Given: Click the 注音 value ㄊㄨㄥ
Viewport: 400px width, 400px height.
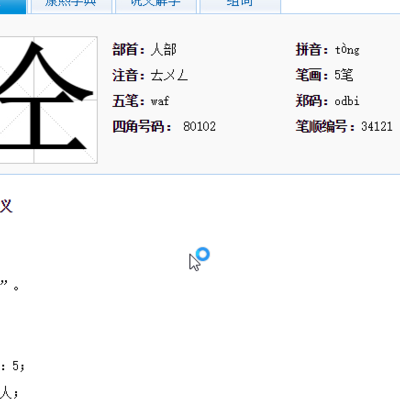Looking at the screenshot, I should [169, 75].
